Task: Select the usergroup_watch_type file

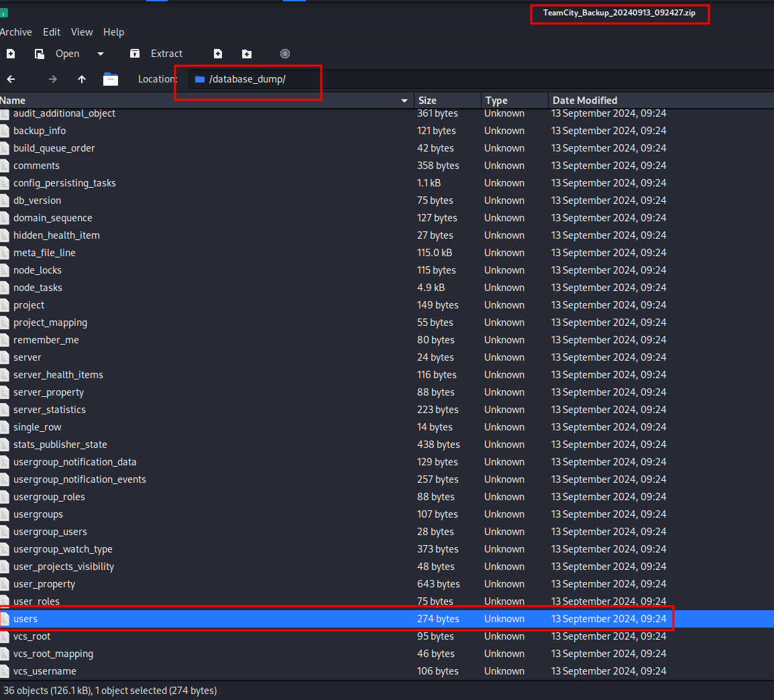Action: click(x=387, y=549)
